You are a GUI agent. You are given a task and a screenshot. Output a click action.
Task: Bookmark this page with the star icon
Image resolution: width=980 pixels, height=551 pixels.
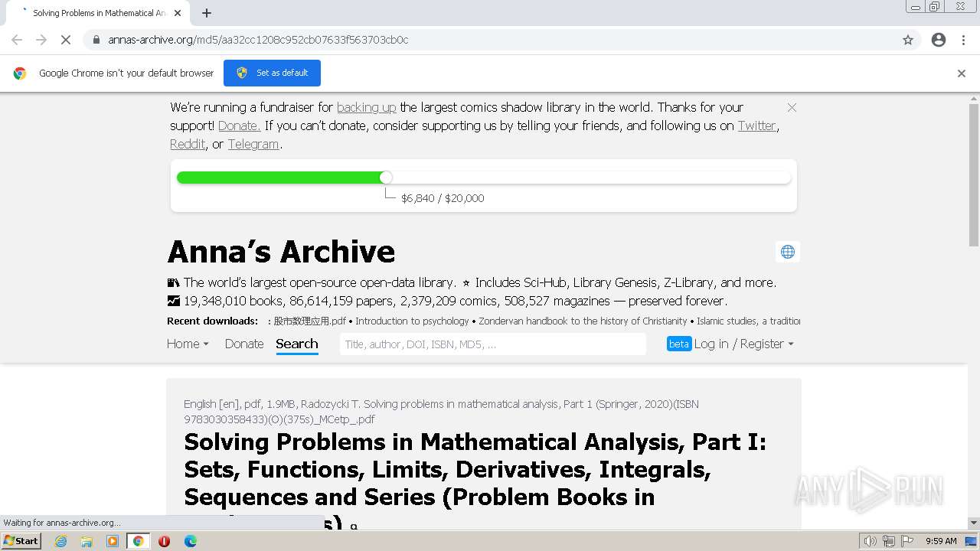(908, 40)
